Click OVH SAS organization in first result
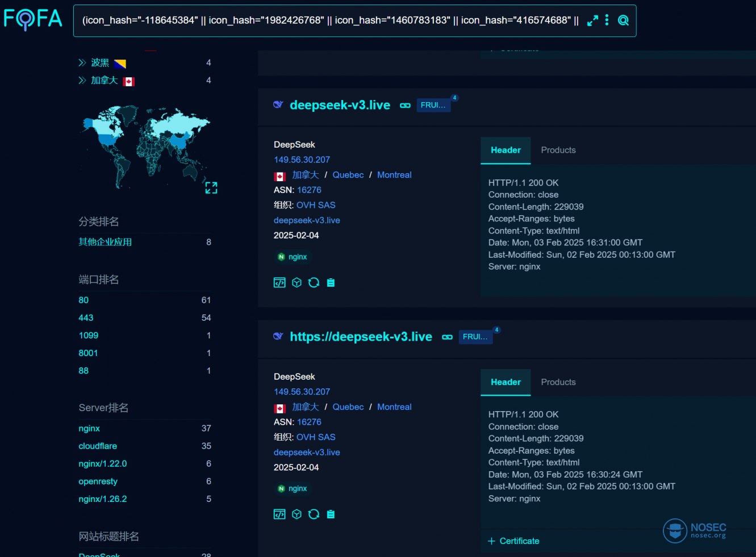 pyautogui.click(x=316, y=205)
